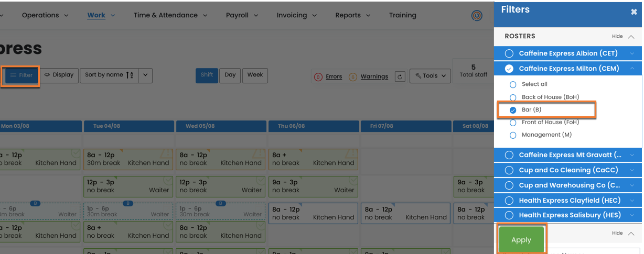Viewport: 644px width, 254px height.
Task: Close the Filters panel with the X icon
Action: (634, 12)
